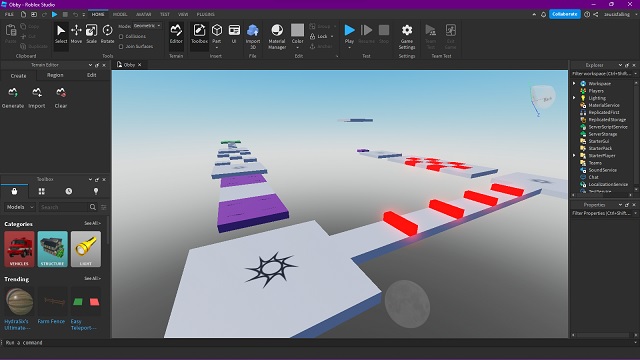Open the Terrain Editor from ribbon
Viewport: 640px width, 360px height.
[x=176, y=34]
